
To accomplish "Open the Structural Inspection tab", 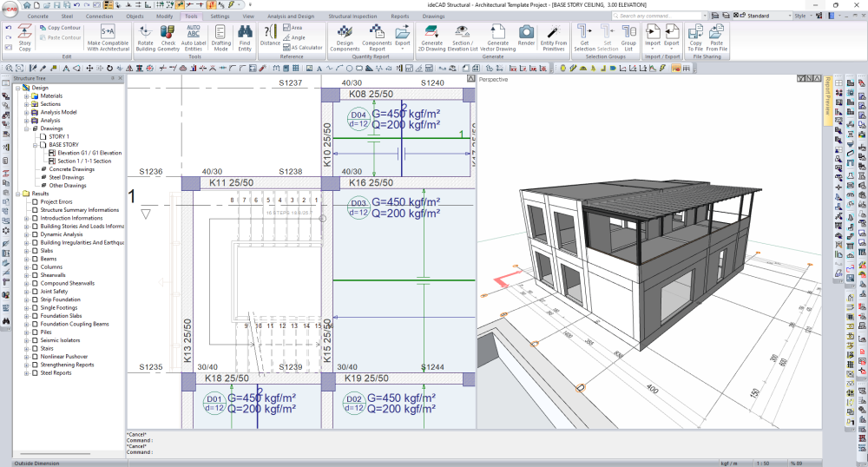I will click(x=352, y=16).
